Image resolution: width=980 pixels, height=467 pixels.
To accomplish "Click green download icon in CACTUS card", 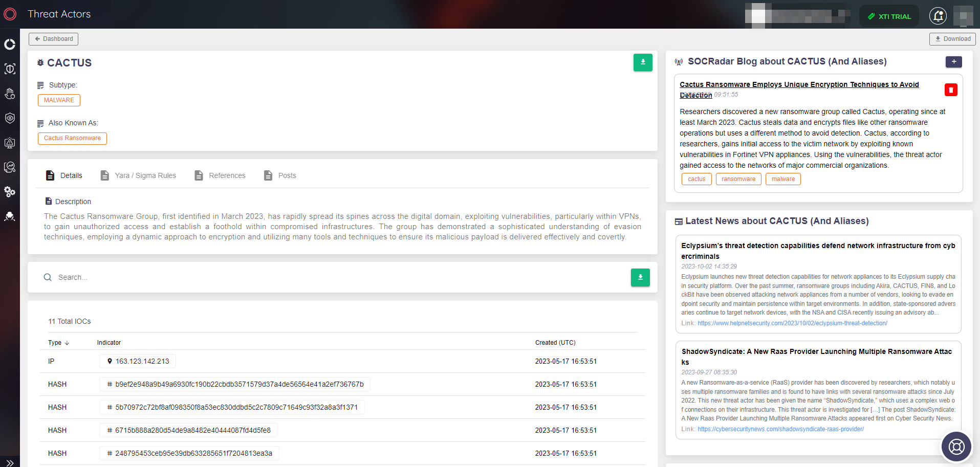I will click(x=643, y=62).
